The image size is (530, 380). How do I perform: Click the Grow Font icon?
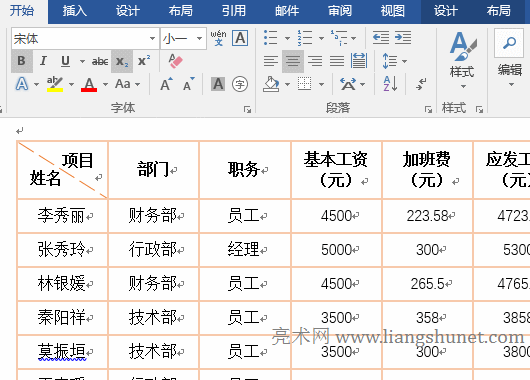coord(166,84)
